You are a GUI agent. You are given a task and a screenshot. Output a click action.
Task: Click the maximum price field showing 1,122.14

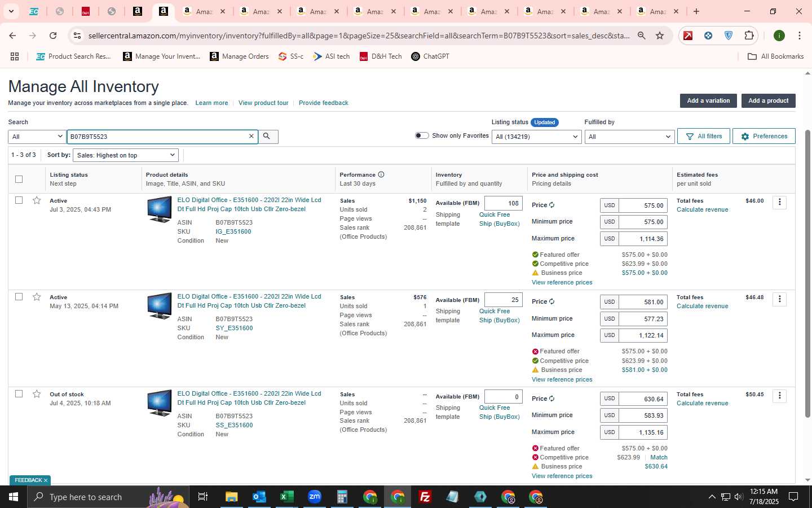tap(643, 335)
